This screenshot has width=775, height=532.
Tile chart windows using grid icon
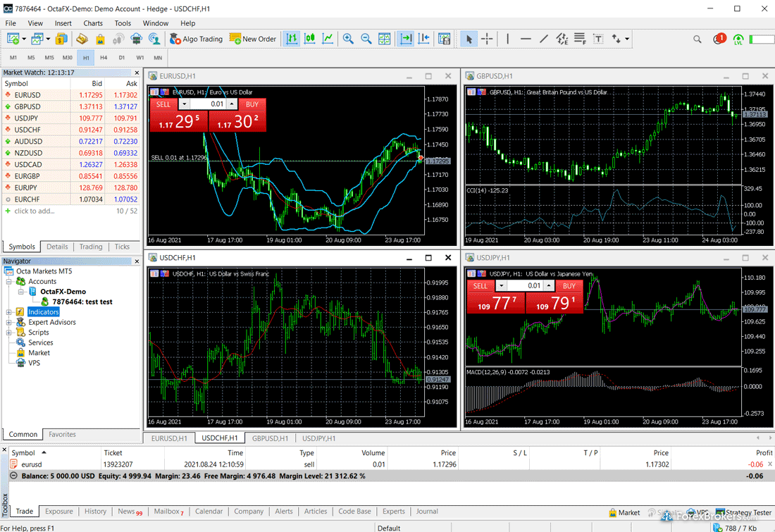[384, 39]
